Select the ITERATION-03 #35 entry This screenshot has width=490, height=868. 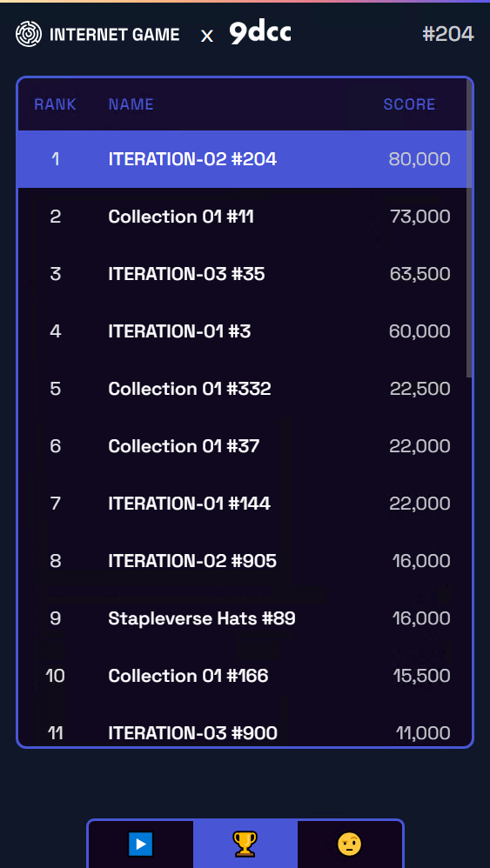243,274
